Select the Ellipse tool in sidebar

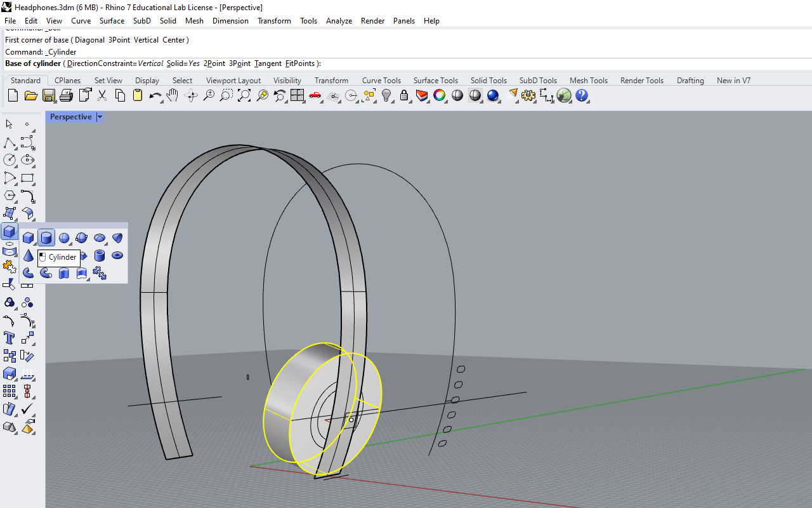[x=27, y=160]
